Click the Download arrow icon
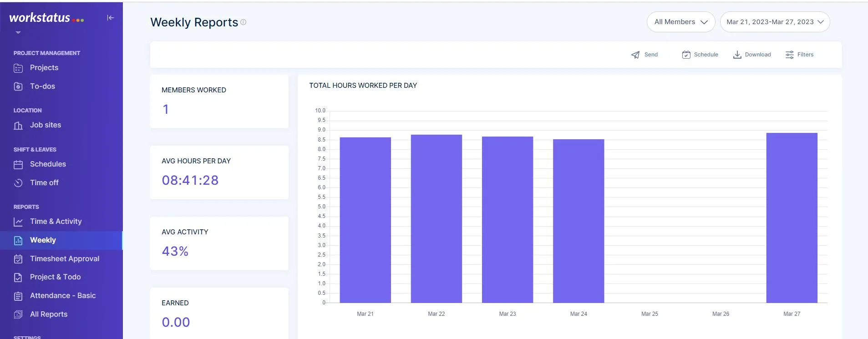 click(x=737, y=55)
